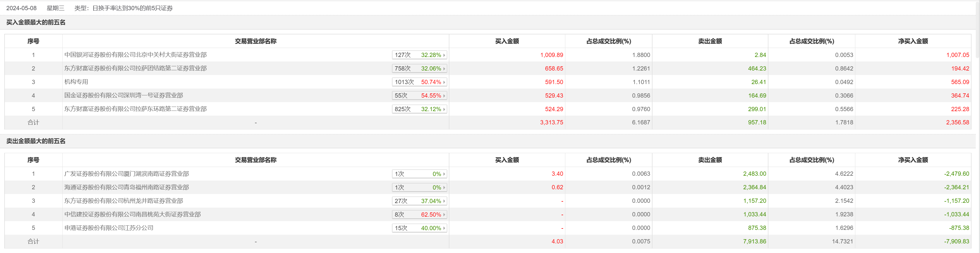The image size is (980, 253).
Task: Open 东方财富证券拉萨团结路第二证券营业部 link
Action: (135, 69)
